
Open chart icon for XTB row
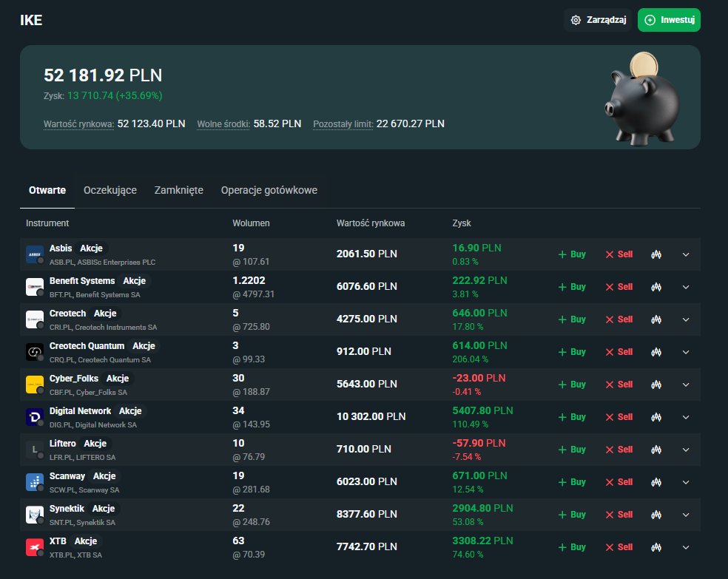pyautogui.click(x=656, y=547)
